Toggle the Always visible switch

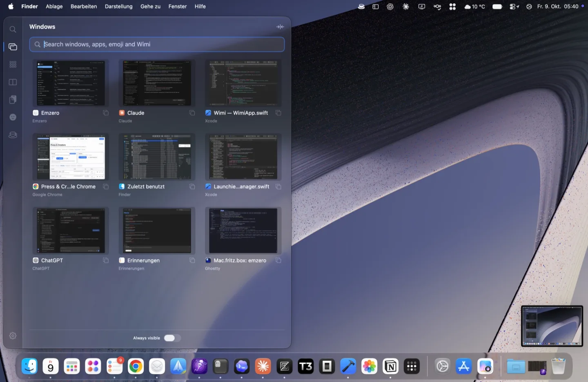tap(172, 338)
